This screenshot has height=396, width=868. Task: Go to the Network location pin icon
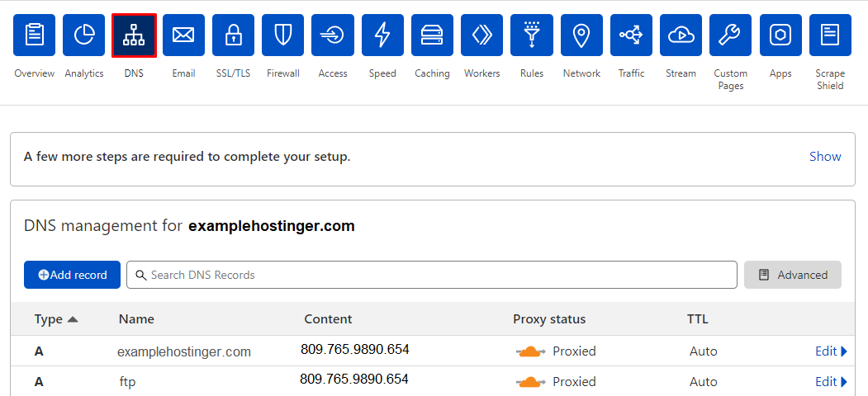pos(581,35)
